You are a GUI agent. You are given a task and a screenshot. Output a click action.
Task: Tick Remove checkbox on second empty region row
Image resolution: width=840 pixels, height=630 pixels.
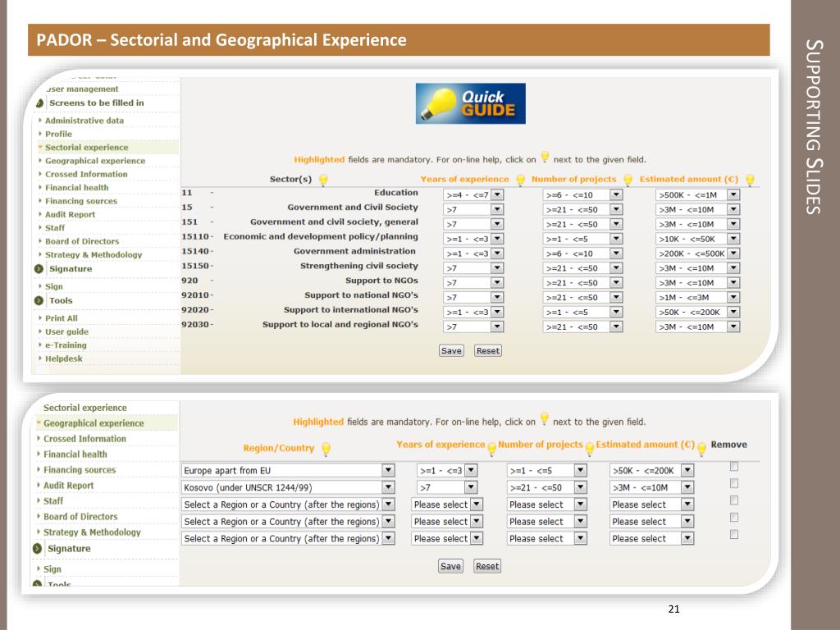[734, 518]
